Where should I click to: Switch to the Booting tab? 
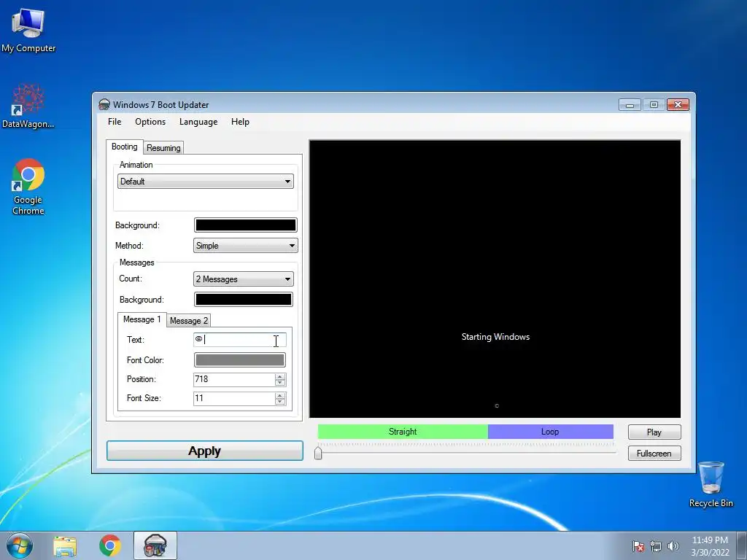(x=124, y=147)
